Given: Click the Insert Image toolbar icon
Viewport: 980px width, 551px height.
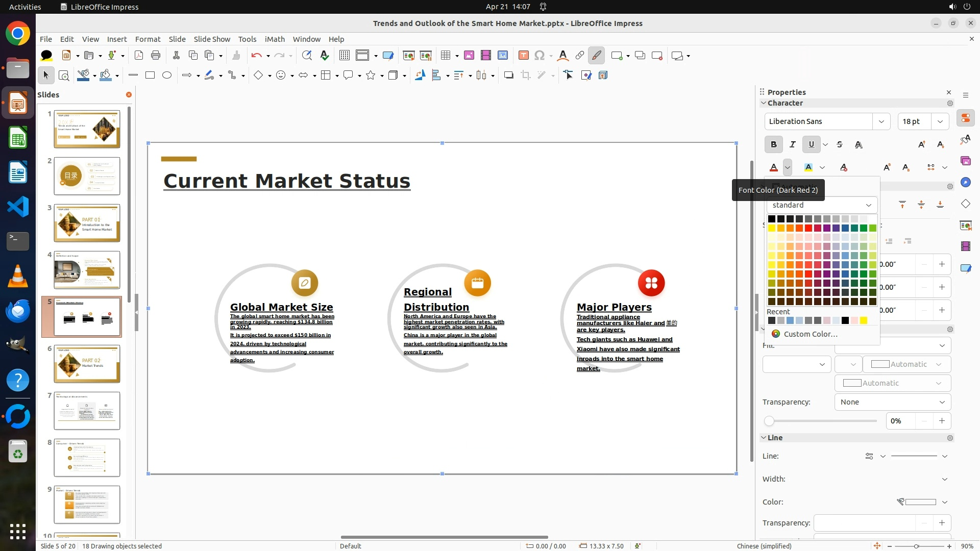Looking at the screenshot, I should point(469,56).
